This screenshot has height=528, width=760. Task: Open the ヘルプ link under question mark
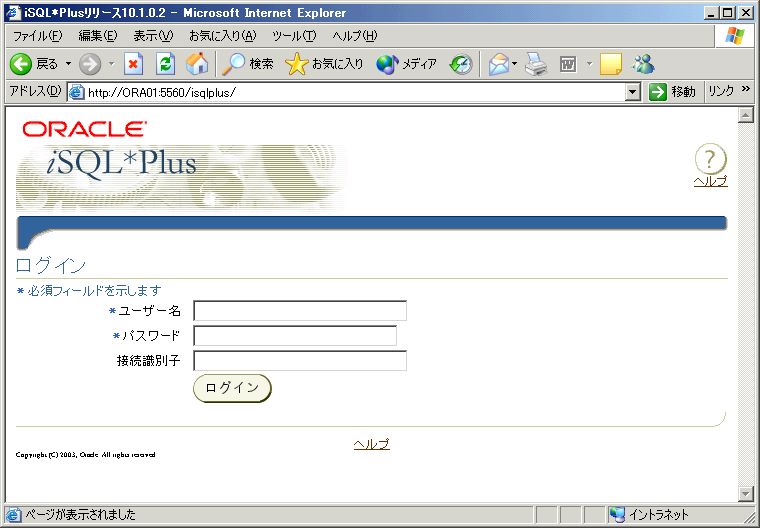pyautogui.click(x=711, y=181)
